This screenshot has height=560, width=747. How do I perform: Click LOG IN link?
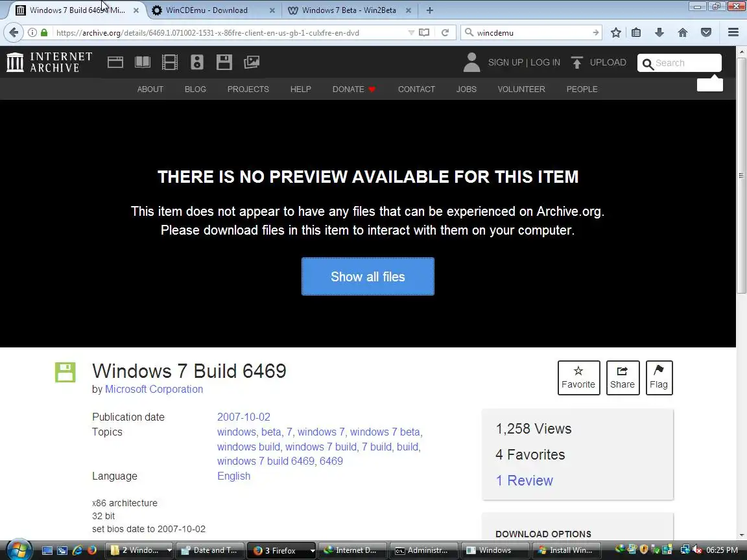click(x=545, y=62)
